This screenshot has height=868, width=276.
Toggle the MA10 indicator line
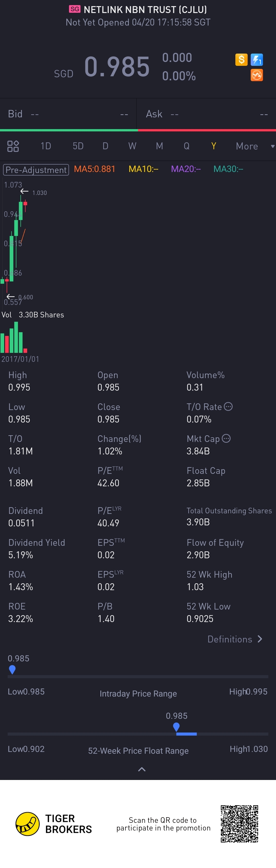[x=143, y=169]
